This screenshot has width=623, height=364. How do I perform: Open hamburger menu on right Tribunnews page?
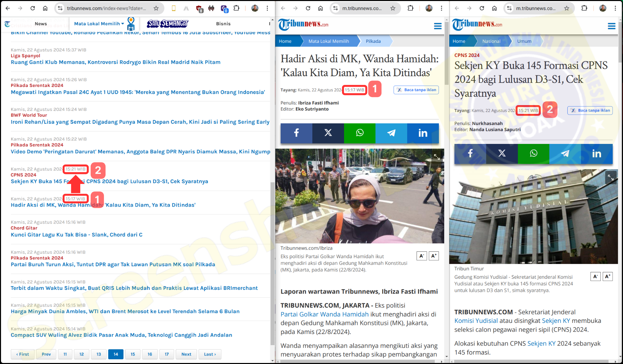[612, 26]
